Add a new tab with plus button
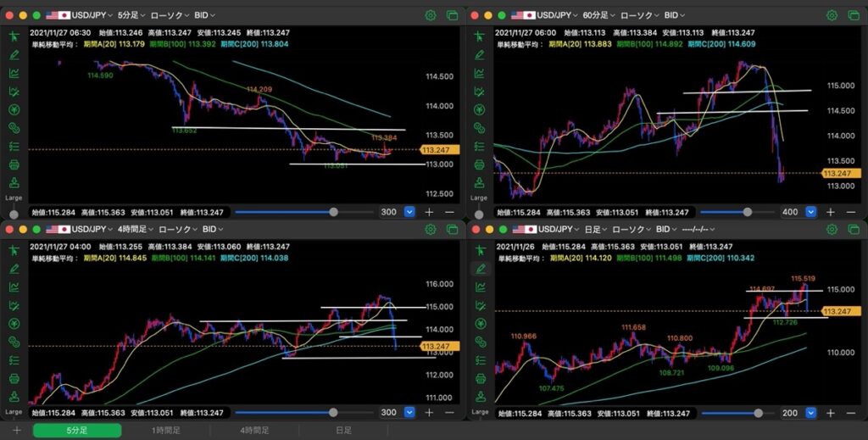Viewport: 868px width, 440px height. (x=17, y=431)
